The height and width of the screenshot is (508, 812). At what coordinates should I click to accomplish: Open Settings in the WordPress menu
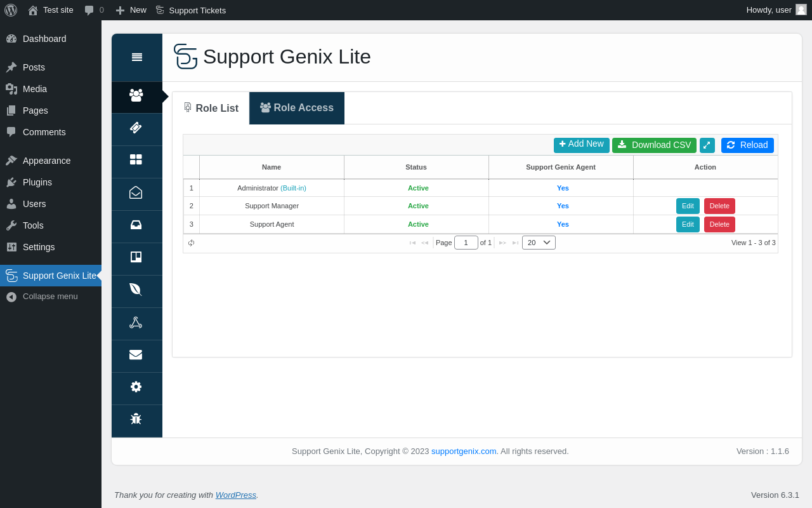[x=51, y=247]
